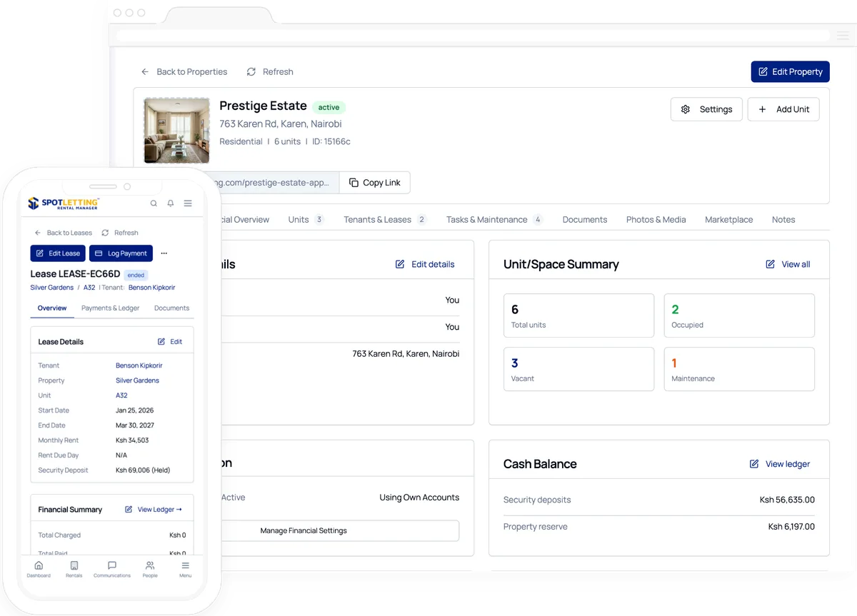This screenshot has height=616, width=857.
Task: Click the Spotletting logo on the mobile screen
Action: [x=64, y=203]
